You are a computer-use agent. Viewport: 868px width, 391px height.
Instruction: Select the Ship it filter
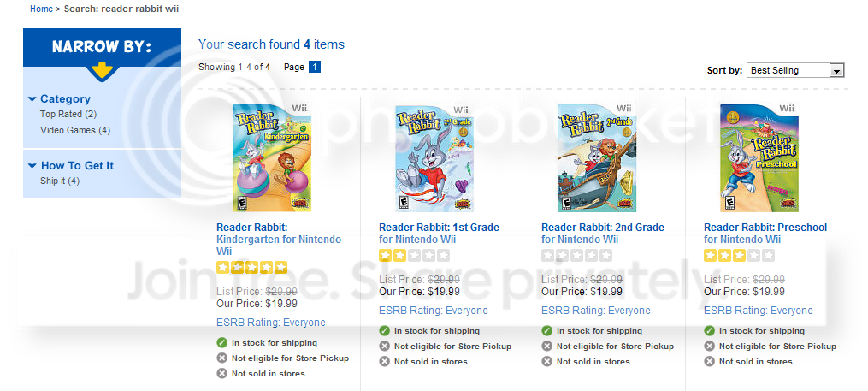tap(59, 181)
